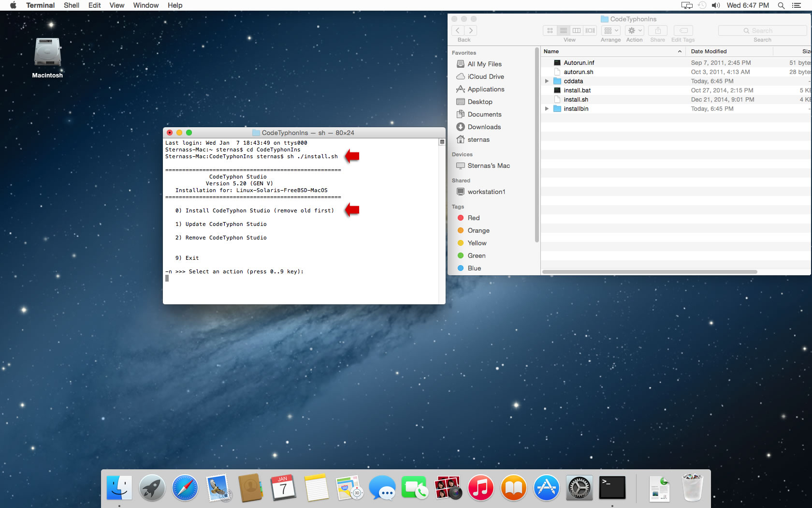Open the Shell menu

tap(72, 5)
